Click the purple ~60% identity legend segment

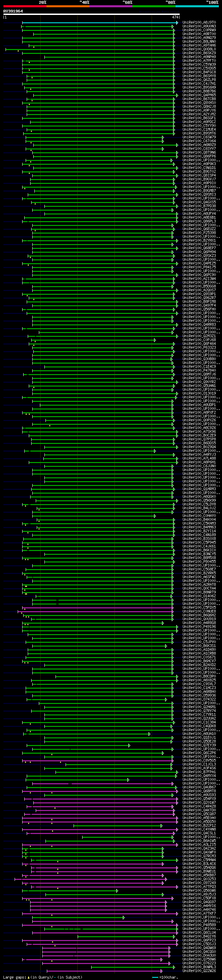[x=111, y=6]
